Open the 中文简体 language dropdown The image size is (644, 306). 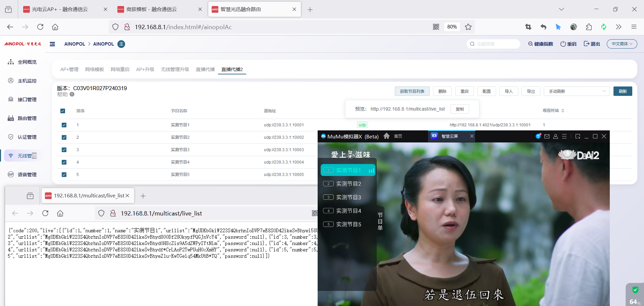point(622,44)
